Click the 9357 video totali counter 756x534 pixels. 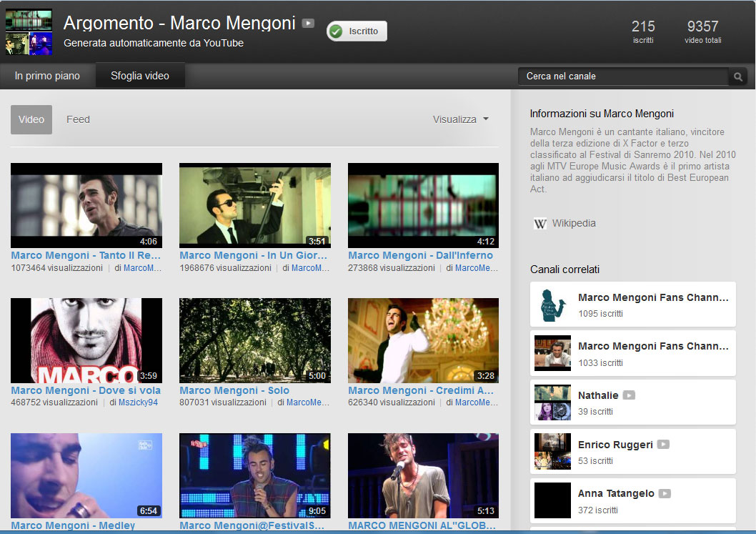tap(703, 31)
